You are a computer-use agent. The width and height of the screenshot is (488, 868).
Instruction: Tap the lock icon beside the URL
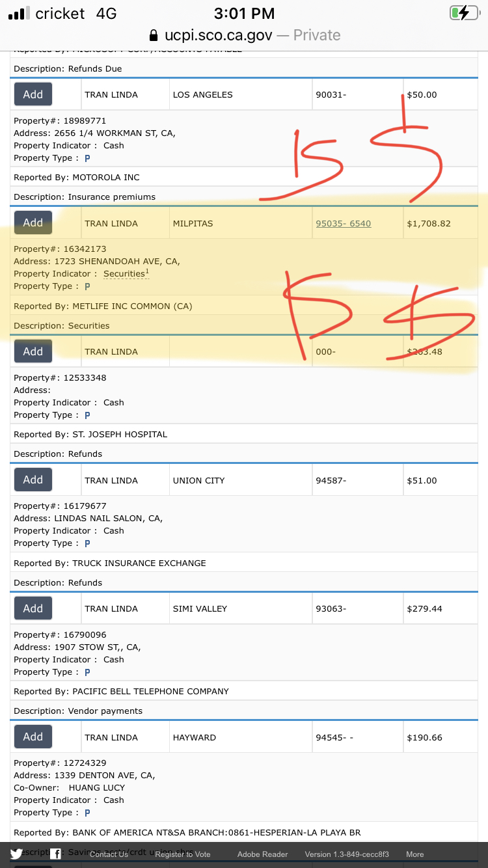(x=154, y=35)
